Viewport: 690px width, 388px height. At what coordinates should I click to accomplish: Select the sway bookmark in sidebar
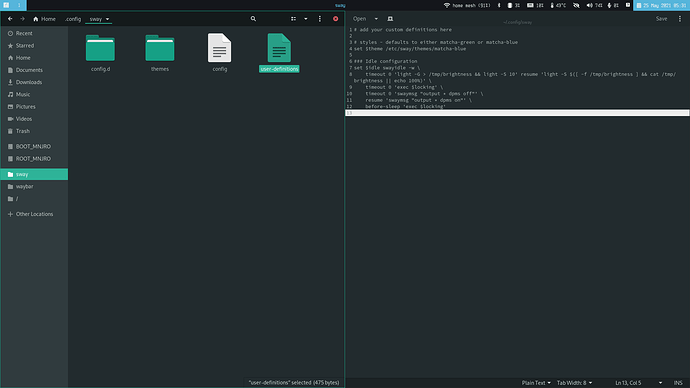point(34,174)
